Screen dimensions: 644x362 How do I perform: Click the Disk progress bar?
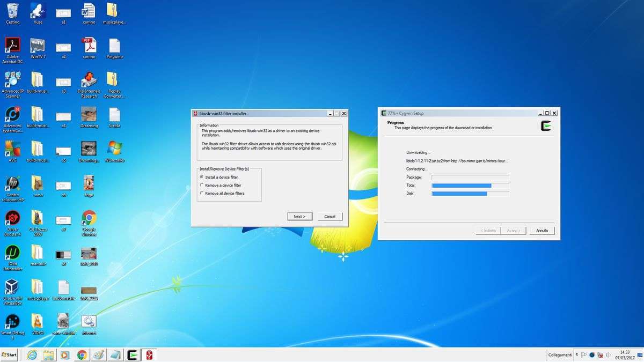click(x=470, y=193)
